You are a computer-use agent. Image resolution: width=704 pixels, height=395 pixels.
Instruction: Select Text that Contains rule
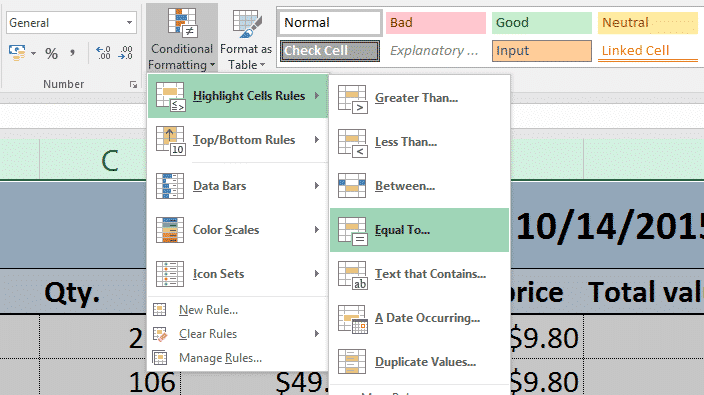pyautogui.click(x=419, y=274)
